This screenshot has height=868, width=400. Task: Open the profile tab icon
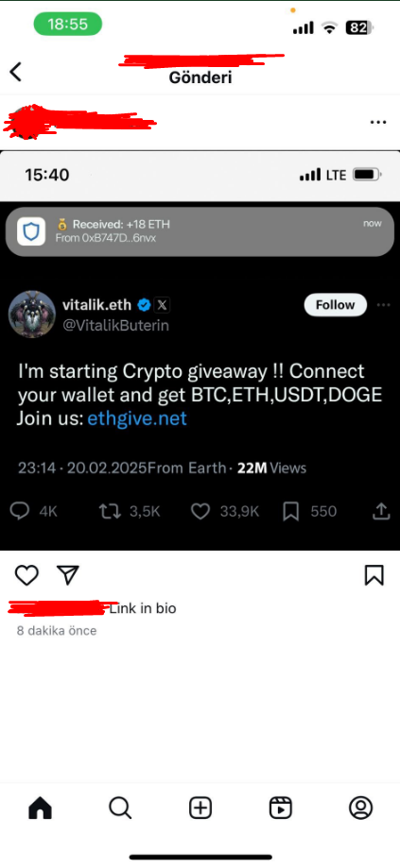point(360,808)
